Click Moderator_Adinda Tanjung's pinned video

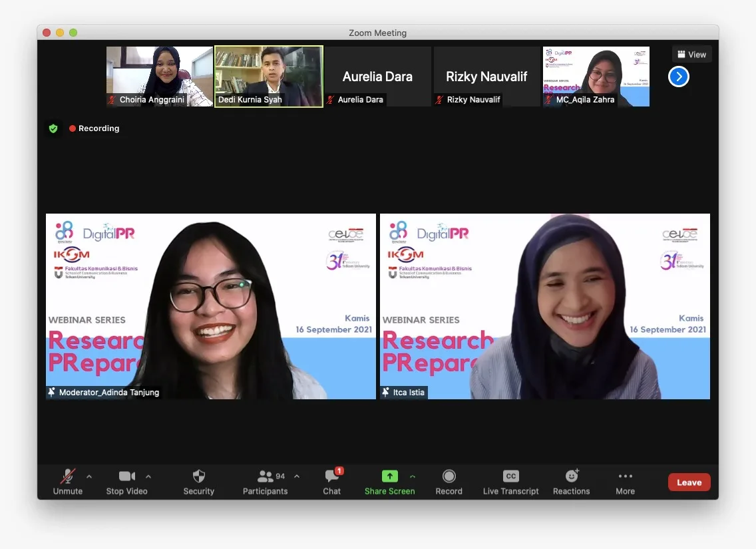click(x=211, y=306)
